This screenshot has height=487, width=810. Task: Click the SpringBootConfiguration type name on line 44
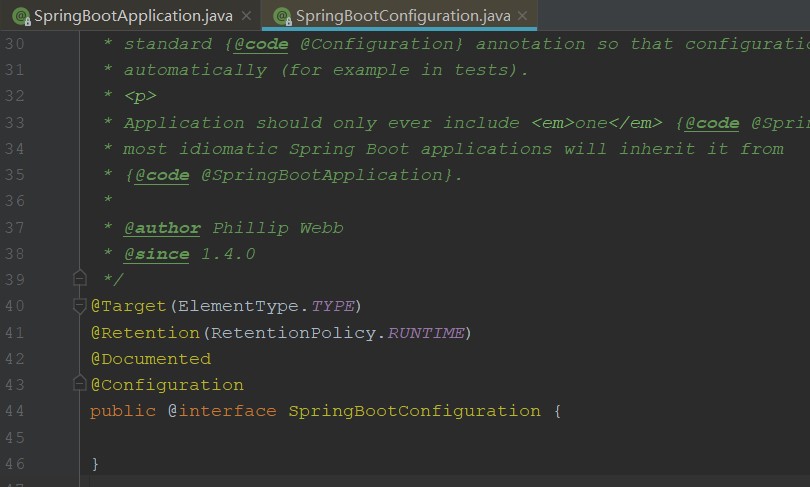[x=414, y=411]
